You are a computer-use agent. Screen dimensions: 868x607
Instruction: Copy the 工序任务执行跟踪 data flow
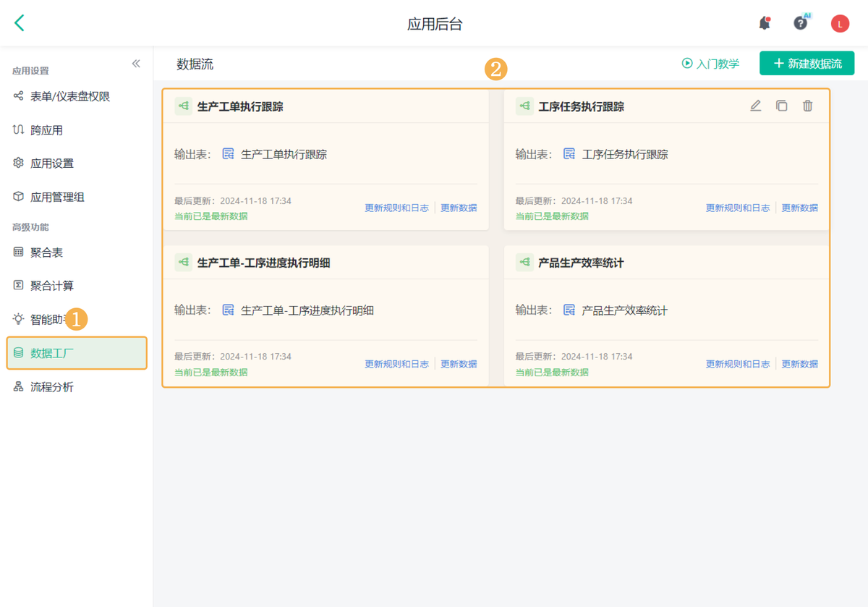[x=781, y=106]
